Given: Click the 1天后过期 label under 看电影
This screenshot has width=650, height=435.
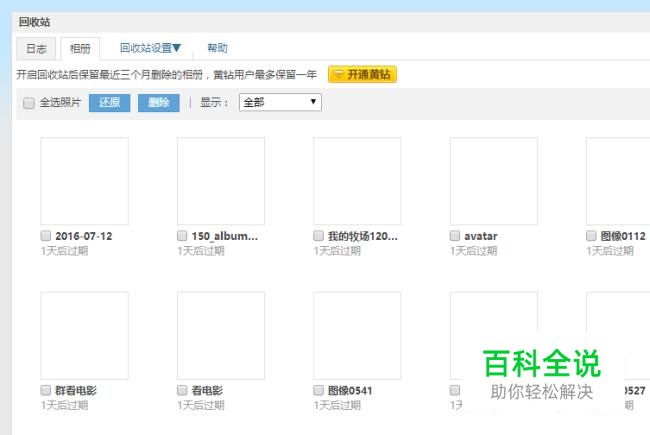Looking at the screenshot, I should tap(201, 405).
